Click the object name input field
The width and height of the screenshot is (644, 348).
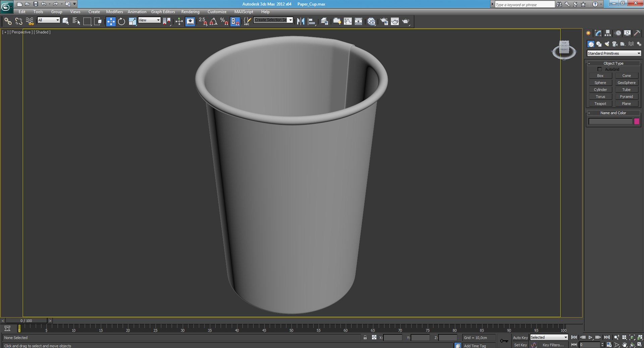click(610, 121)
